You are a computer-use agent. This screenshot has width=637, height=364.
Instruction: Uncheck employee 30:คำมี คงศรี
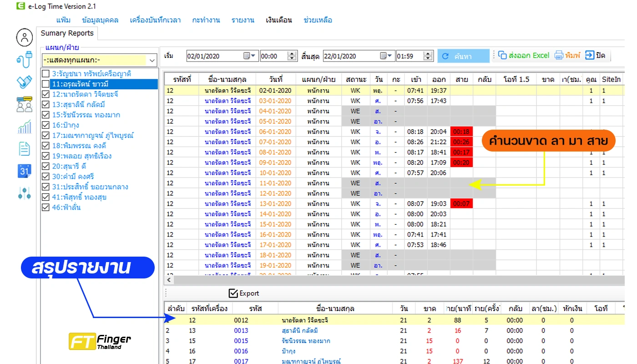[45, 177]
